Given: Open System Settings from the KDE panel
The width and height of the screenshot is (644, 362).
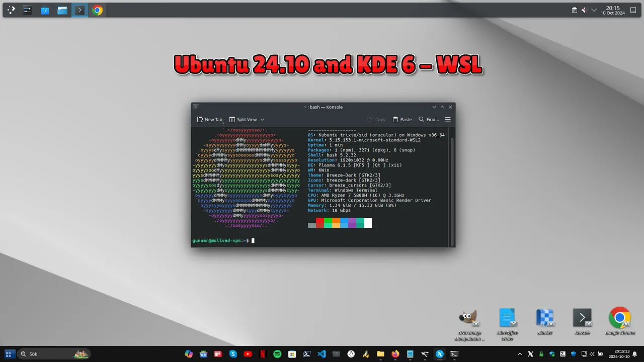Looking at the screenshot, I should pos(28,10).
